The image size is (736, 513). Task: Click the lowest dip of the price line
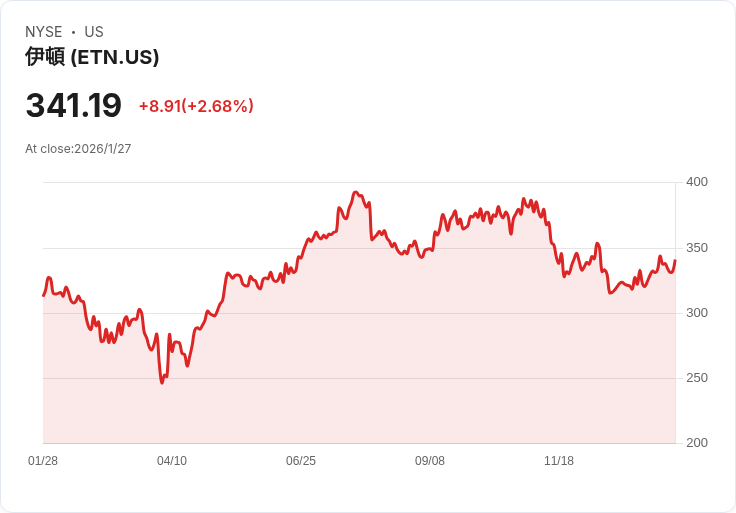[x=162, y=383]
